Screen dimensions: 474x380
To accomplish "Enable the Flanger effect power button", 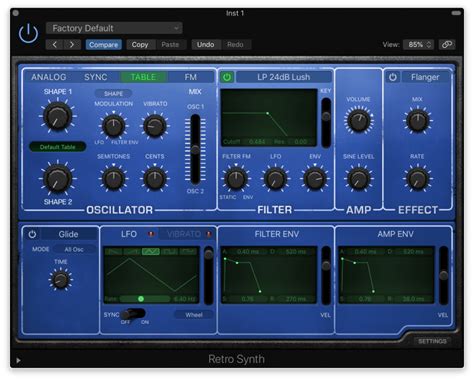I will point(393,77).
